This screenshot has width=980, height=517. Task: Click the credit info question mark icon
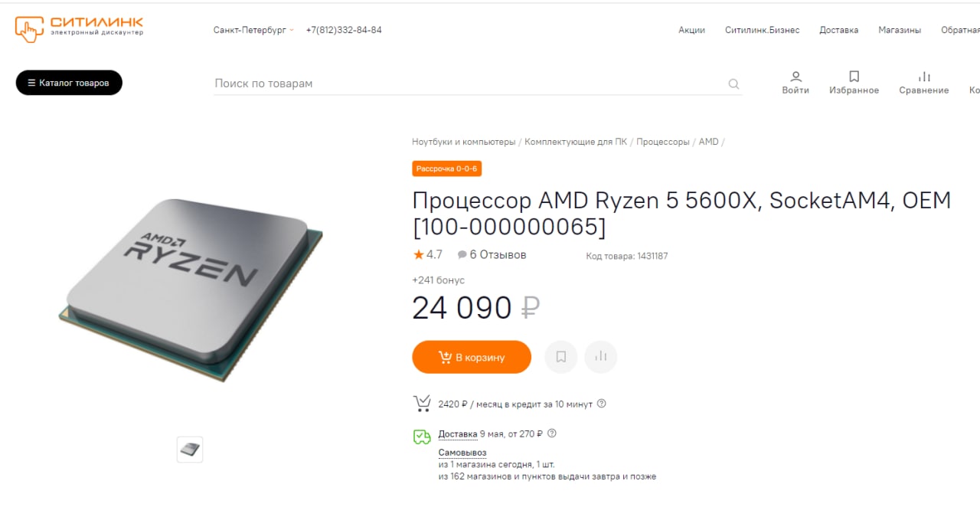(x=601, y=404)
